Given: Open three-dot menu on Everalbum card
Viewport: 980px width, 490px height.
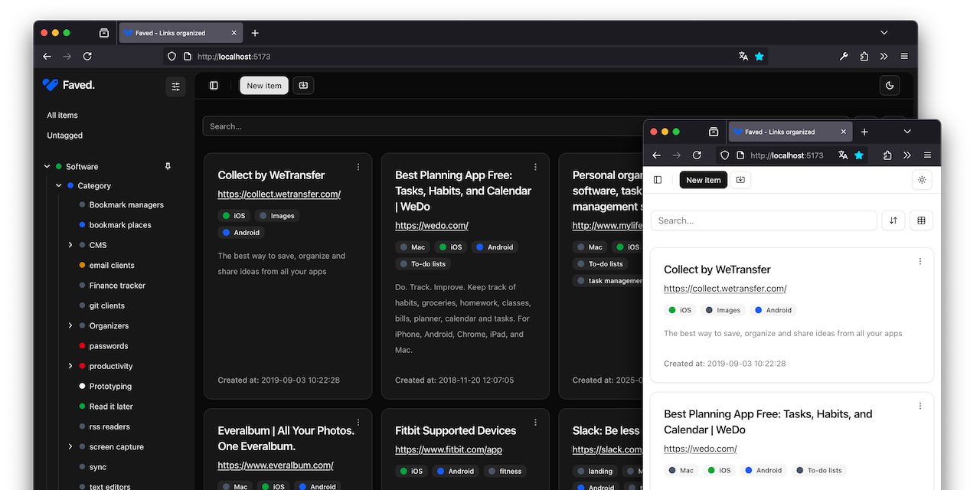Looking at the screenshot, I should pos(358,422).
